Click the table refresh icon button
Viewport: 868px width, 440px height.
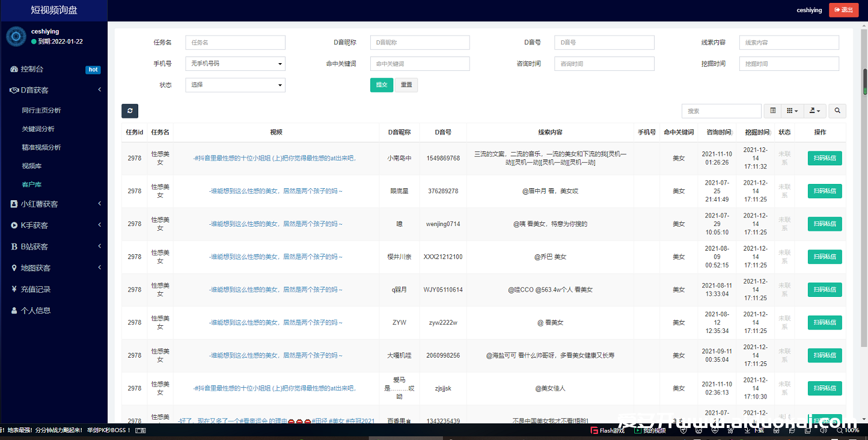(130, 111)
